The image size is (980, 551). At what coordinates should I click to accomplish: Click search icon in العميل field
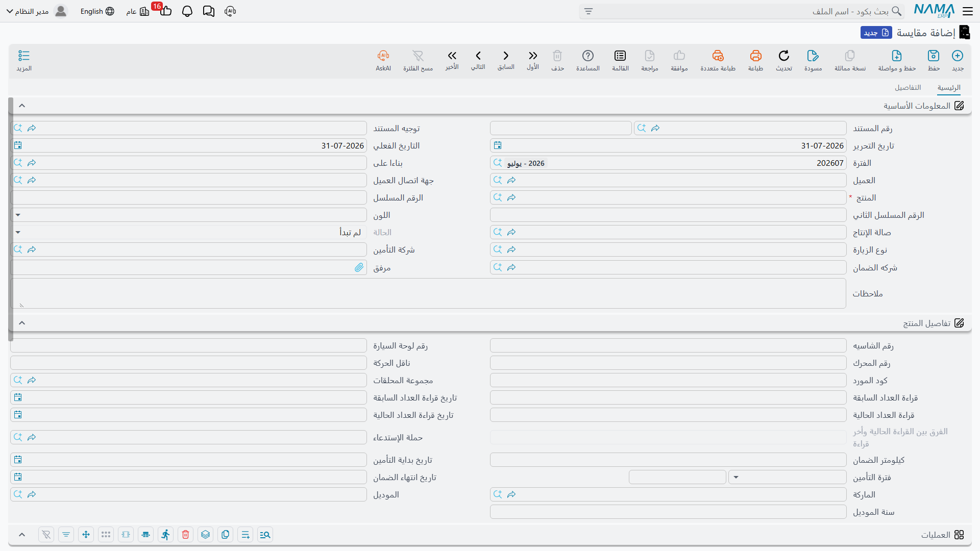click(498, 181)
